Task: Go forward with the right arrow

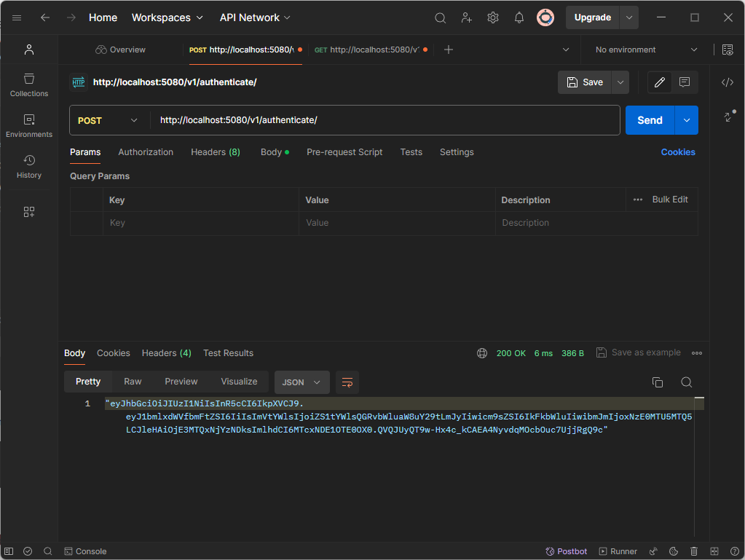Action: click(71, 17)
